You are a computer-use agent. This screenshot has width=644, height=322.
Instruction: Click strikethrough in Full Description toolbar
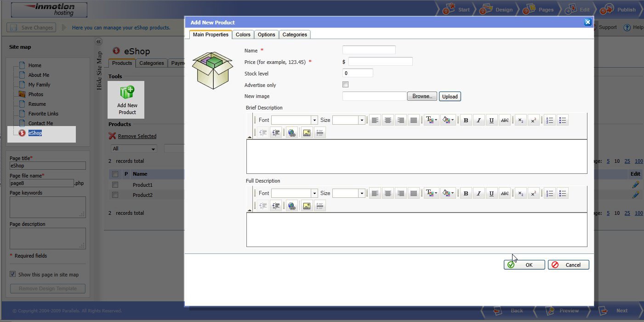coord(505,194)
